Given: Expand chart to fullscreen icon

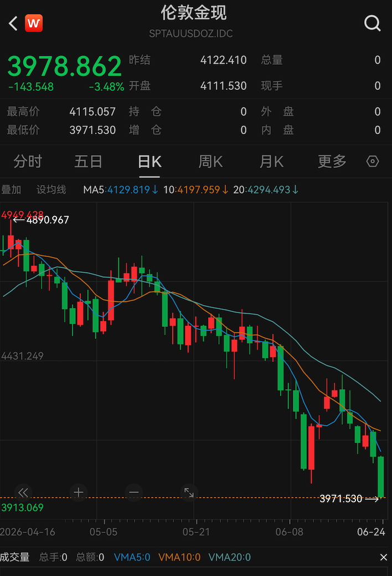Looking at the screenshot, I should pyautogui.click(x=189, y=492).
